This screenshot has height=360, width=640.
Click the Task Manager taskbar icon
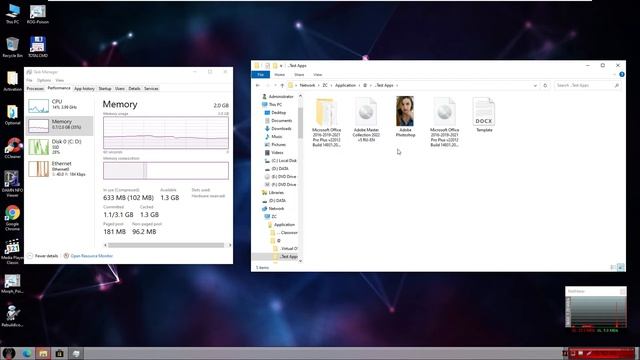tap(76, 353)
